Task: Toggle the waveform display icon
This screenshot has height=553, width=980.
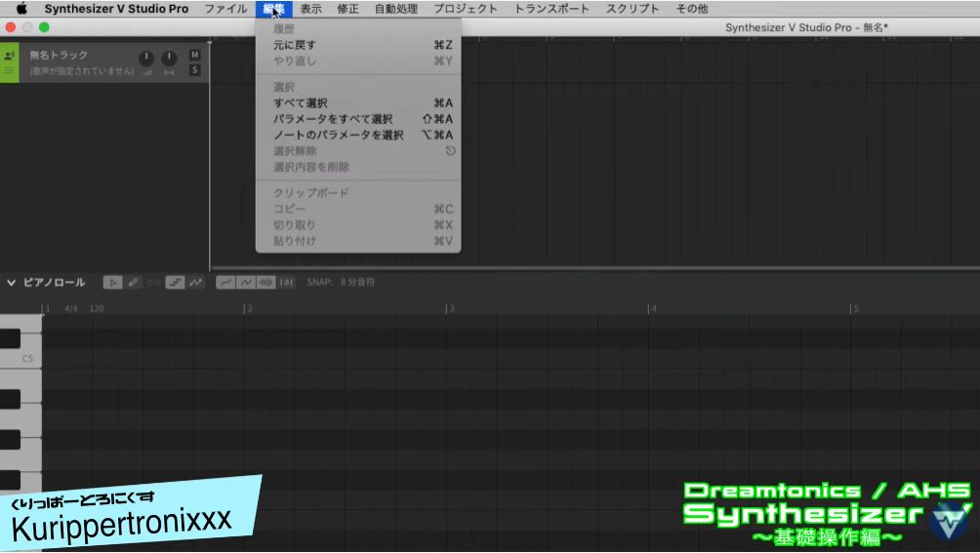Action: (266, 283)
